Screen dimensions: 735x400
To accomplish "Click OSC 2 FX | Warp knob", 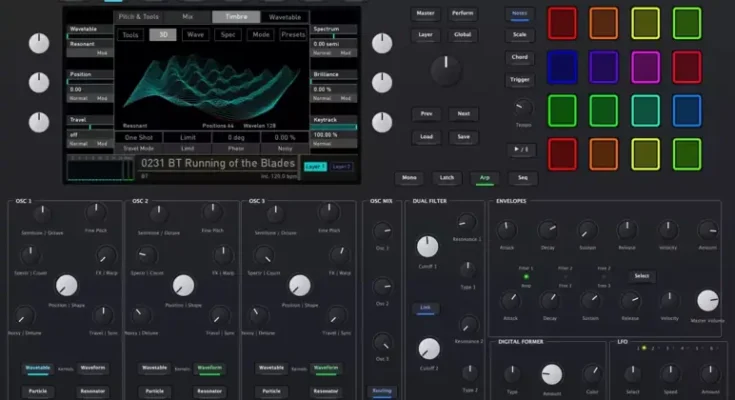I will tap(223, 256).
